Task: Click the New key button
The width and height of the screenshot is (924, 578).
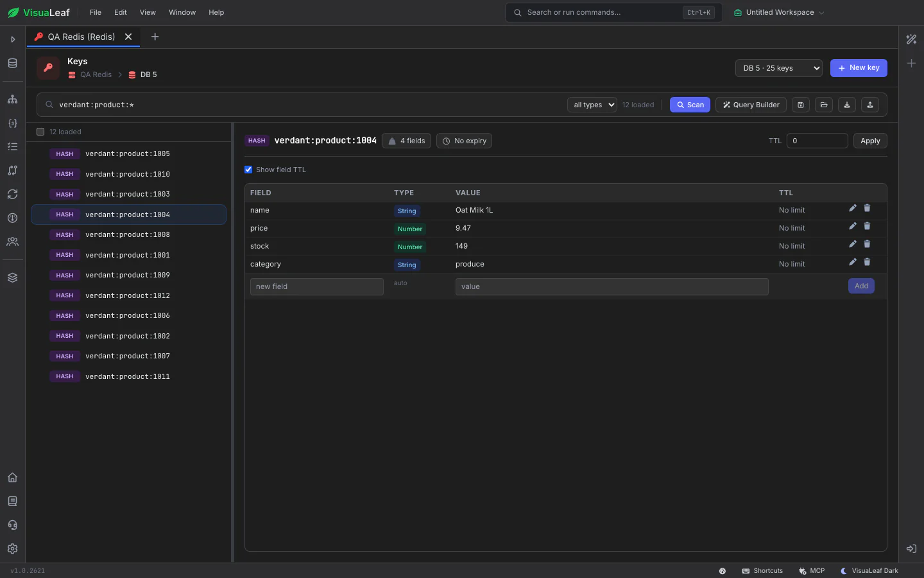Action: (x=859, y=68)
